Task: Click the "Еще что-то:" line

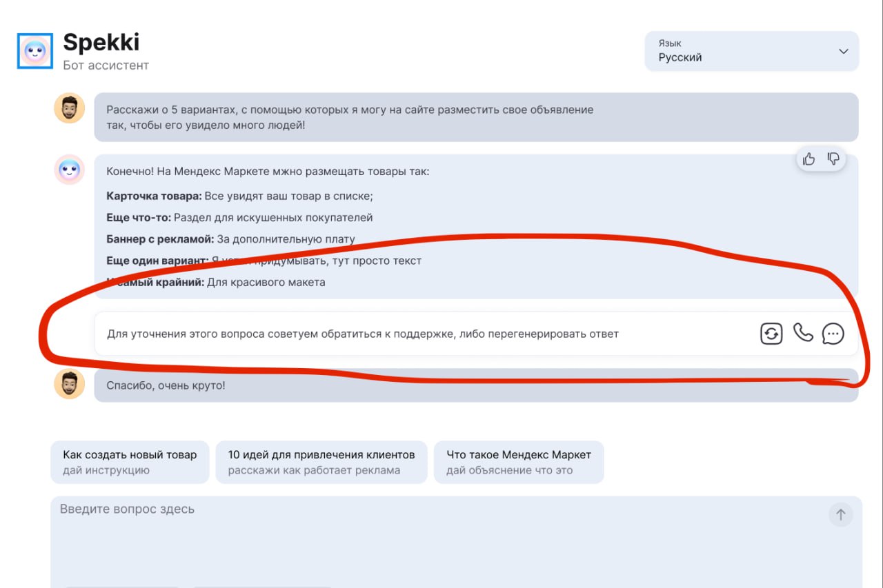Action: click(239, 218)
